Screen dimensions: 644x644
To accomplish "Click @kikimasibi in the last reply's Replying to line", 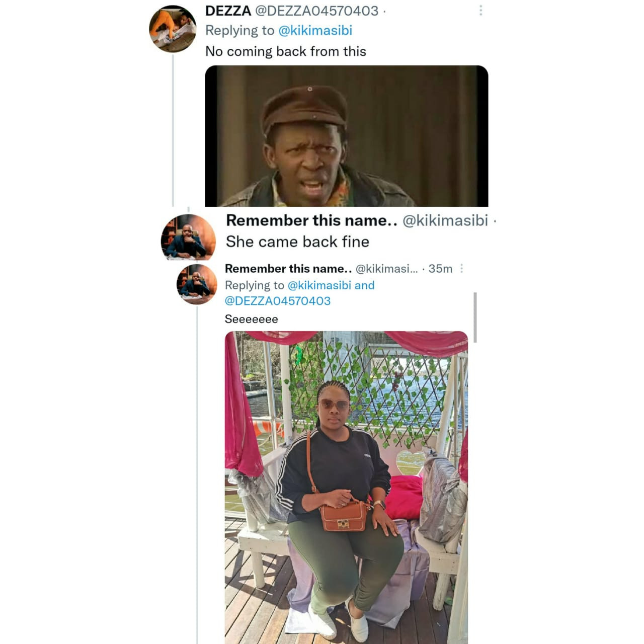I will (x=319, y=285).
